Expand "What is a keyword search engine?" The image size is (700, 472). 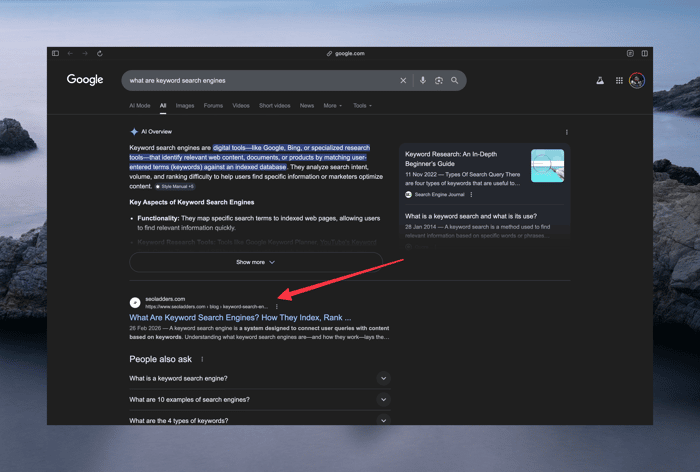click(x=260, y=378)
